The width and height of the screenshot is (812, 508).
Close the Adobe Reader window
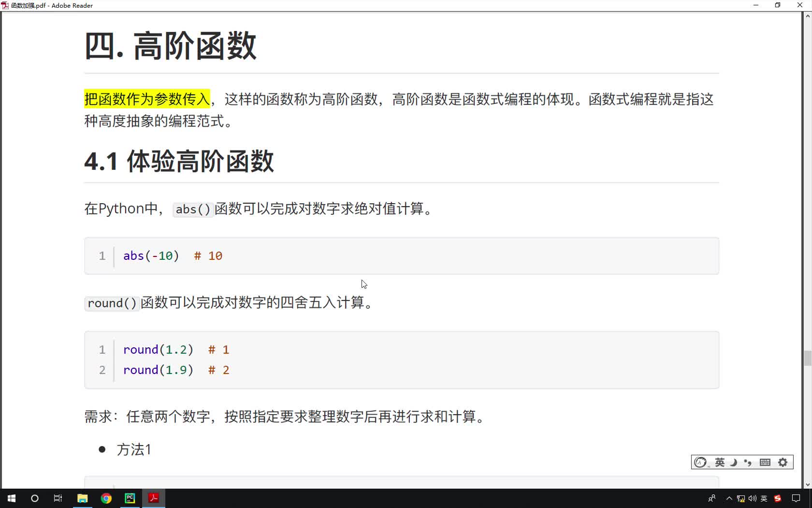[x=800, y=5]
